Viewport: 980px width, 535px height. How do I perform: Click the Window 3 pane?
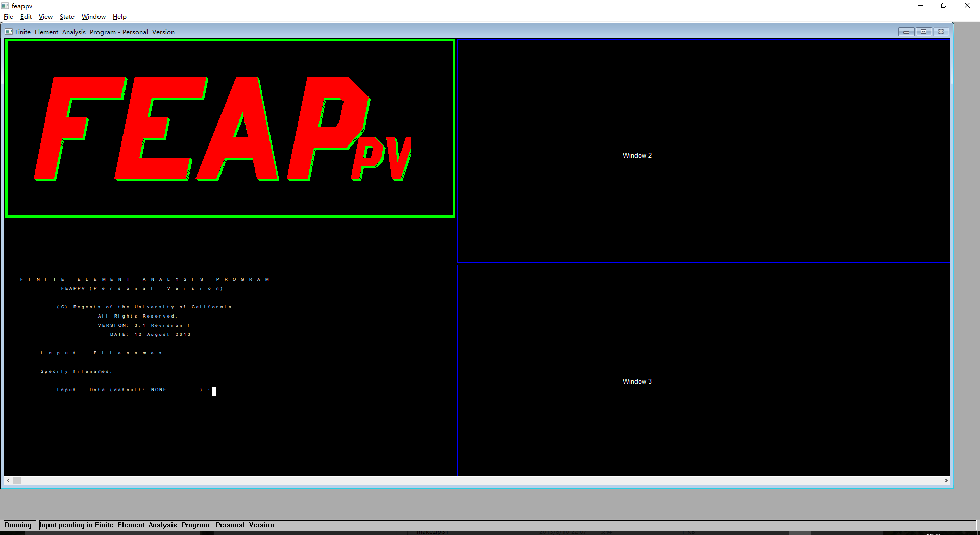[x=704, y=371]
